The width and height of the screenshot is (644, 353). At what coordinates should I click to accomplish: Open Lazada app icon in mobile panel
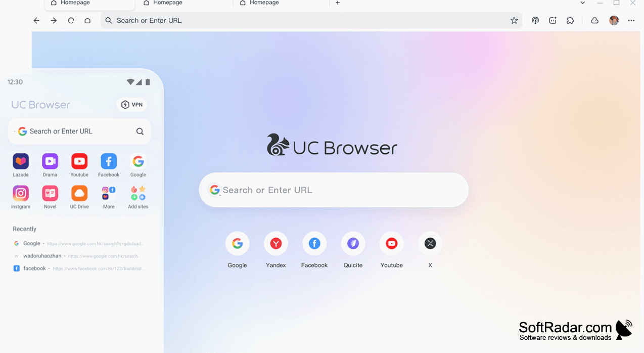(x=21, y=161)
